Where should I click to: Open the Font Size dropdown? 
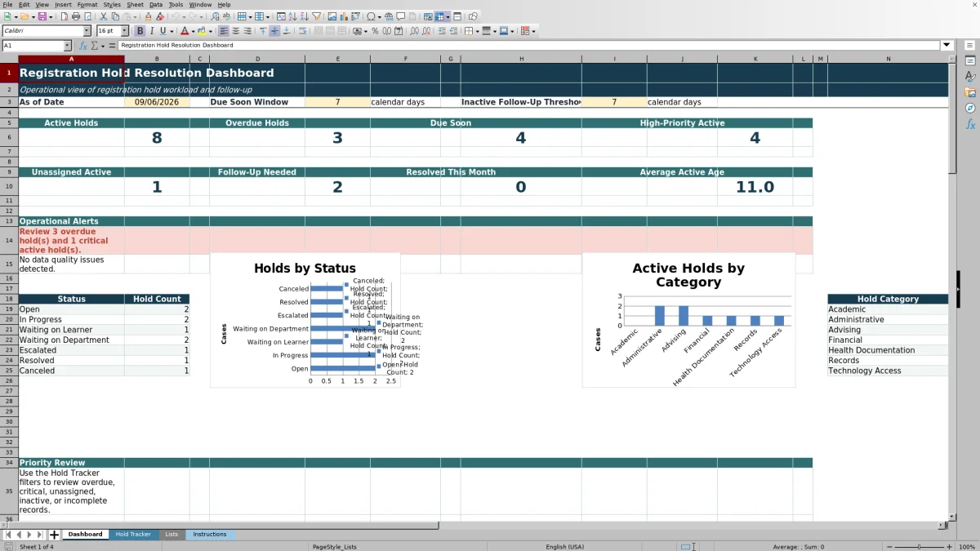click(125, 31)
